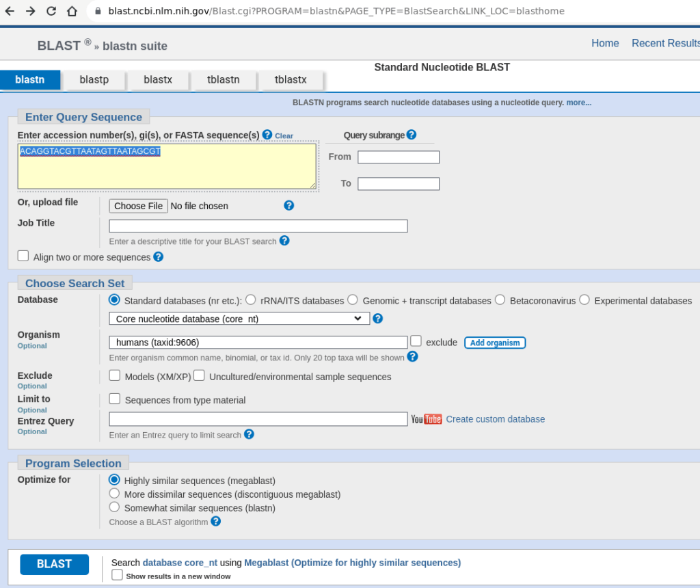This screenshot has width=700, height=588.
Task: Open help icon for Query subrange
Action: pyautogui.click(x=412, y=135)
